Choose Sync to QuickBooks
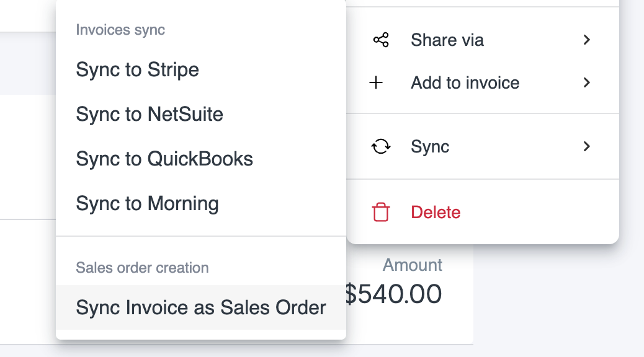The height and width of the screenshot is (357, 644). (164, 159)
